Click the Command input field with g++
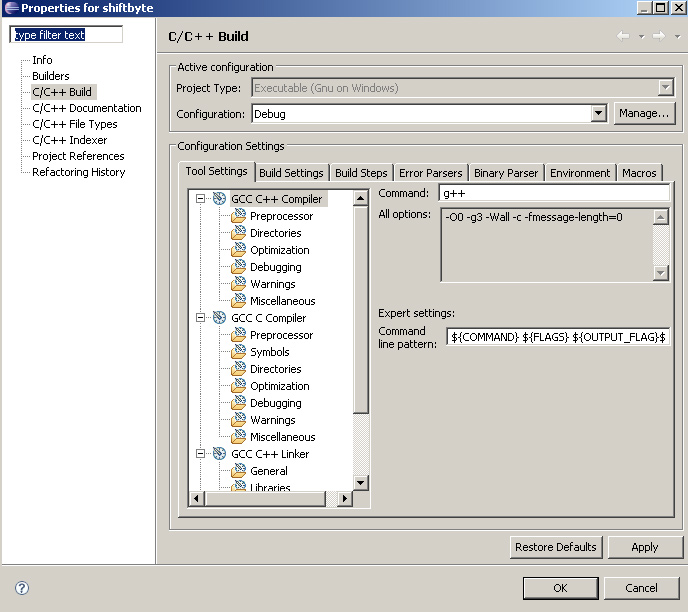 click(553, 193)
